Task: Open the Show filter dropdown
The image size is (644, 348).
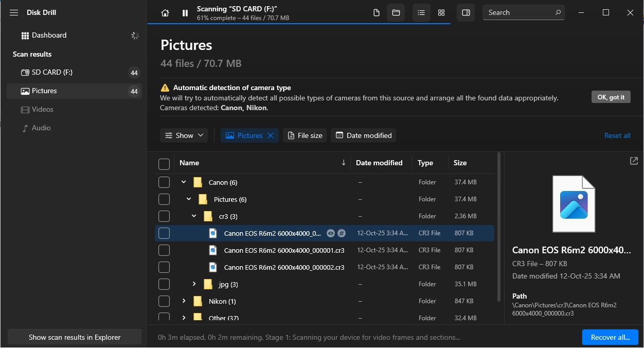Action: pos(184,135)
